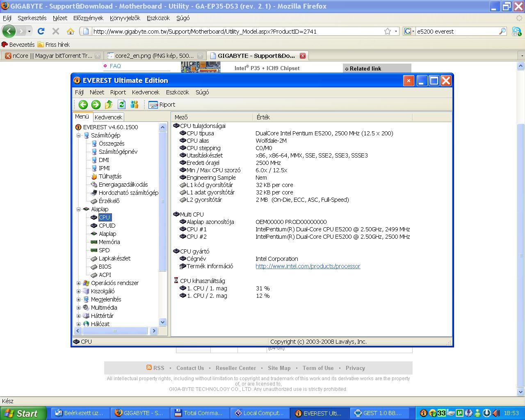Click the FAQ link on Gigabyte page
This screenshot has width=525, height=420.
(x=115, y=66)
